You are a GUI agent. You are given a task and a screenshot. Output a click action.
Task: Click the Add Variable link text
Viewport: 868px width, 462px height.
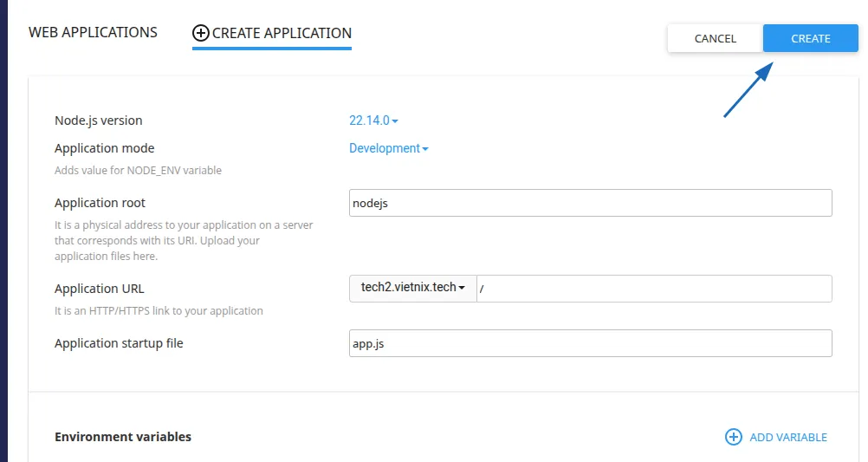coord(787,438)
